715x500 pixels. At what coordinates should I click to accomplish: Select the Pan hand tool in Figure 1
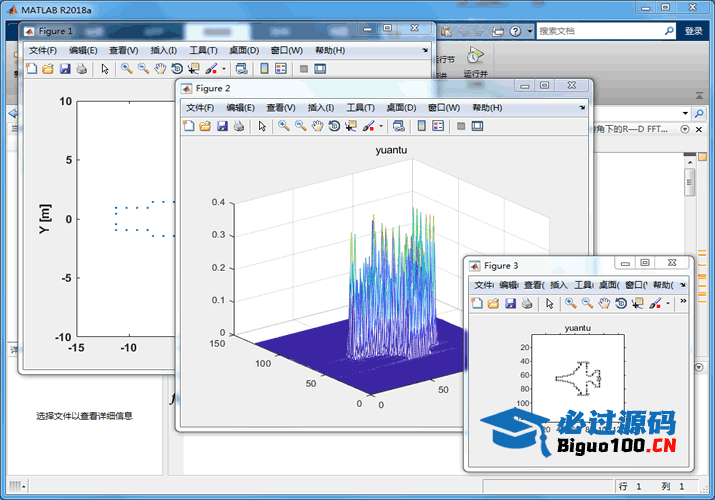pos(160,69)
